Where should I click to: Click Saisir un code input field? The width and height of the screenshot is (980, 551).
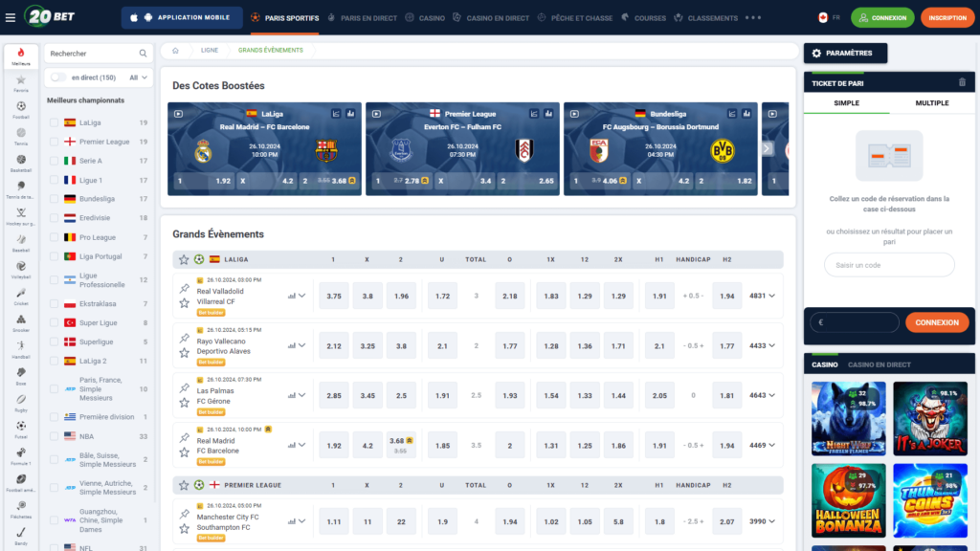tap(889, 266)
